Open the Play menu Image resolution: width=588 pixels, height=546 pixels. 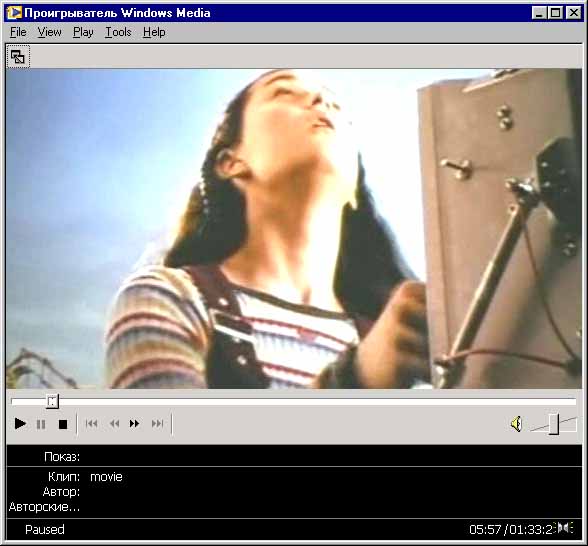tap(83, 32)
